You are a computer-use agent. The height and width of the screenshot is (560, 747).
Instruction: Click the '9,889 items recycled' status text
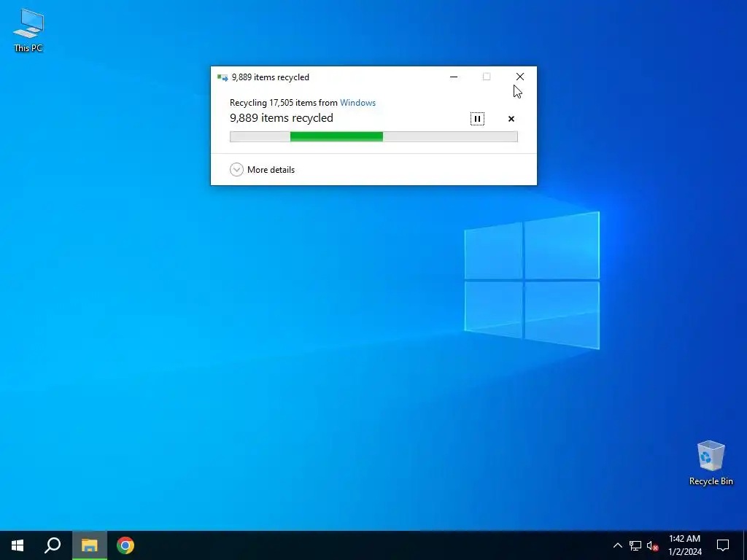click(281, 118)
